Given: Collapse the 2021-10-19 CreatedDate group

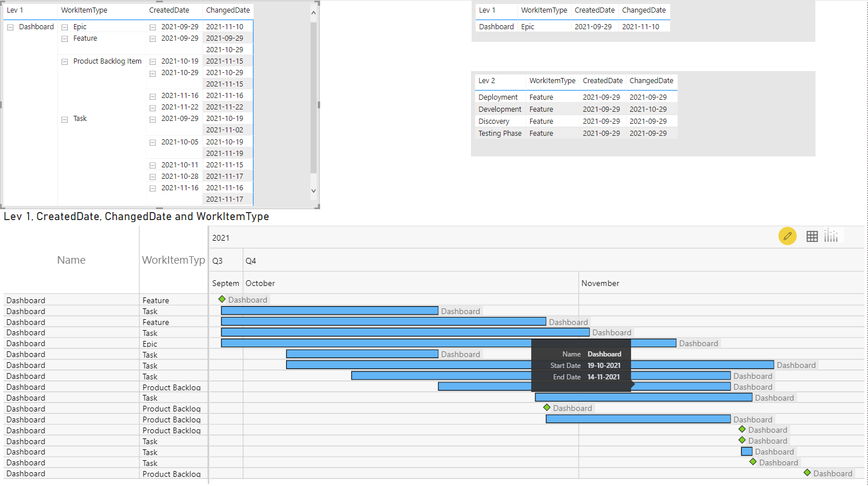Looking at the screenshot, I should tap(152, 61).
